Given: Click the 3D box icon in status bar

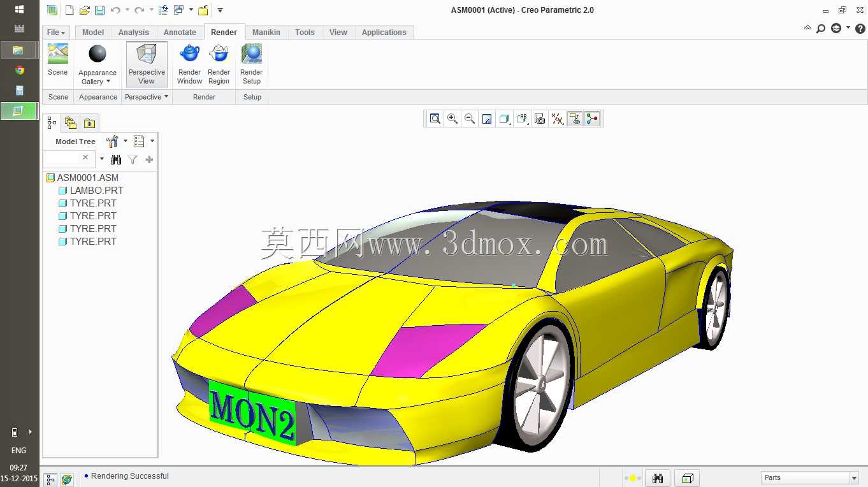Looking at the screenshot, I should coord(688,478).
